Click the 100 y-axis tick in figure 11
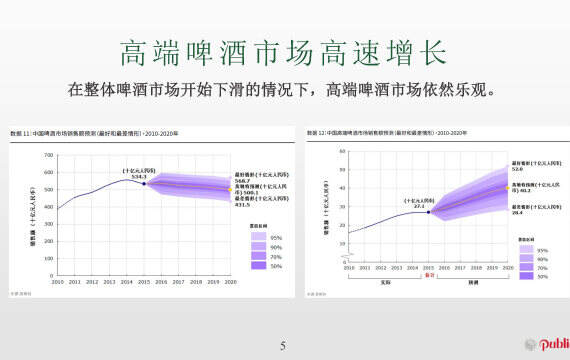This screenshot has height=360, width=570. point(49,259)
